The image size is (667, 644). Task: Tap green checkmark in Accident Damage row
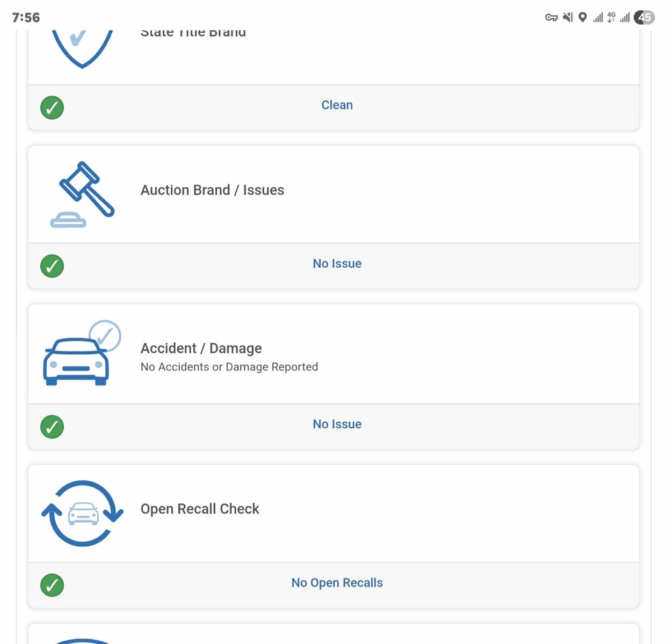pos(52,427)
